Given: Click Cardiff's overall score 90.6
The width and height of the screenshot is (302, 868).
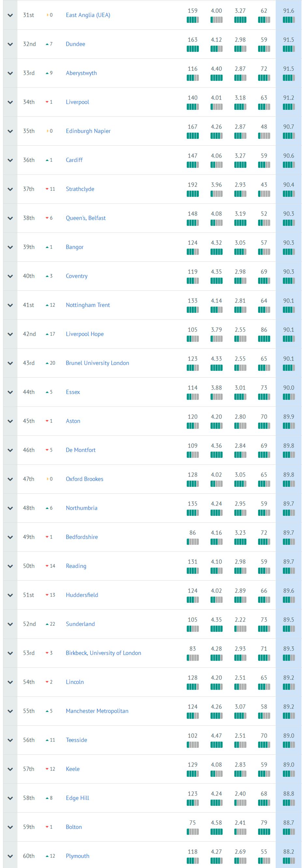Looking at the screenshot, I should tap(289, 156).
